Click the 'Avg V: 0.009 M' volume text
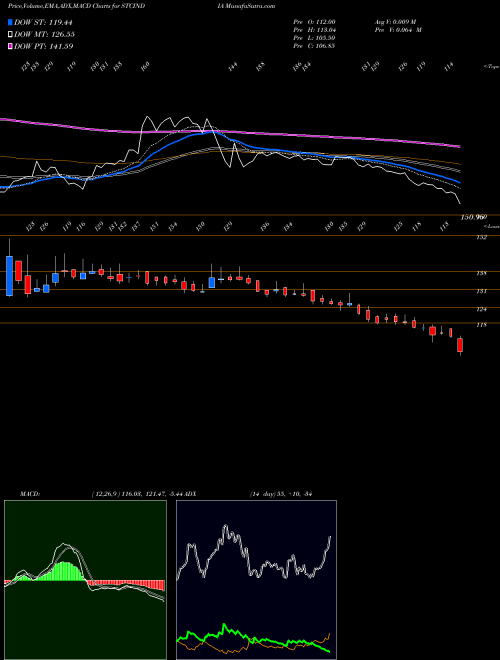The image size is (500, 660). (395, 22)
